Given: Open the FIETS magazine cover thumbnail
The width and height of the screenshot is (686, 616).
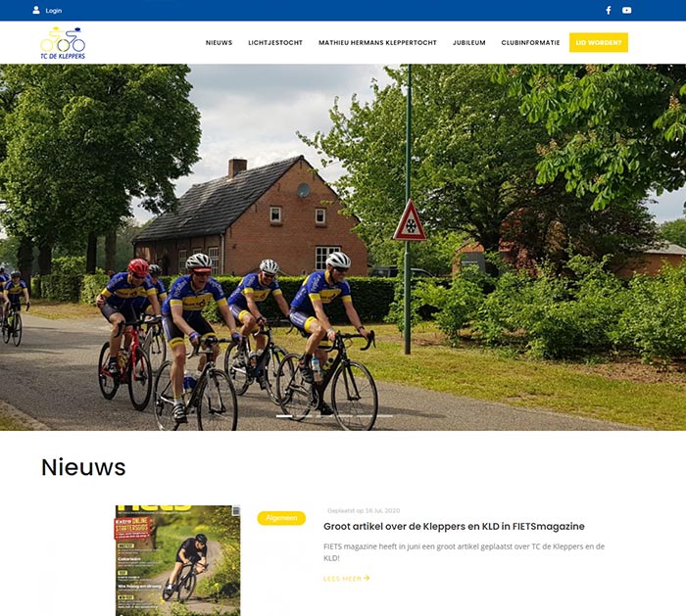Looking at the screenshot, I should [178, 560].
